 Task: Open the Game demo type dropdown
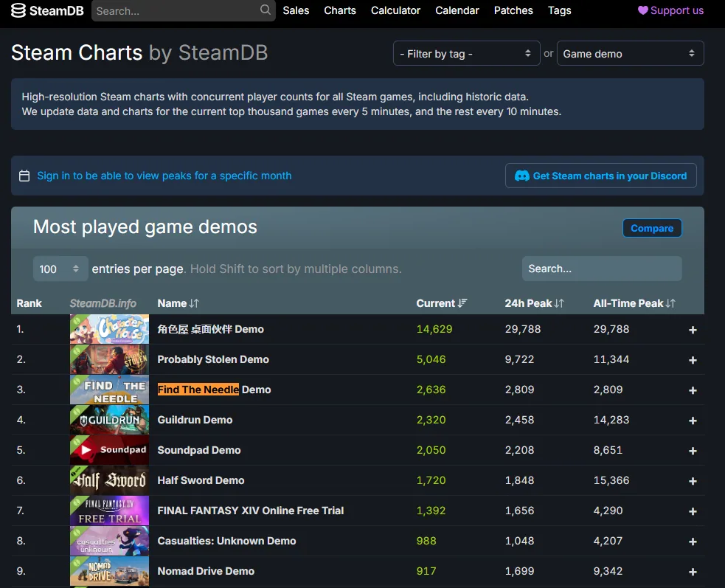630,54
